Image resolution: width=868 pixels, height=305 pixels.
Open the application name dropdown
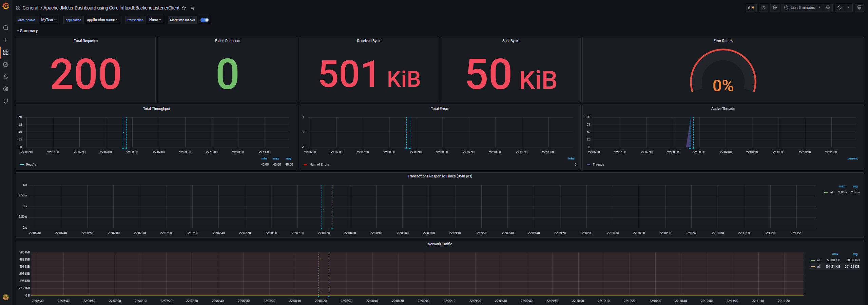102,20
